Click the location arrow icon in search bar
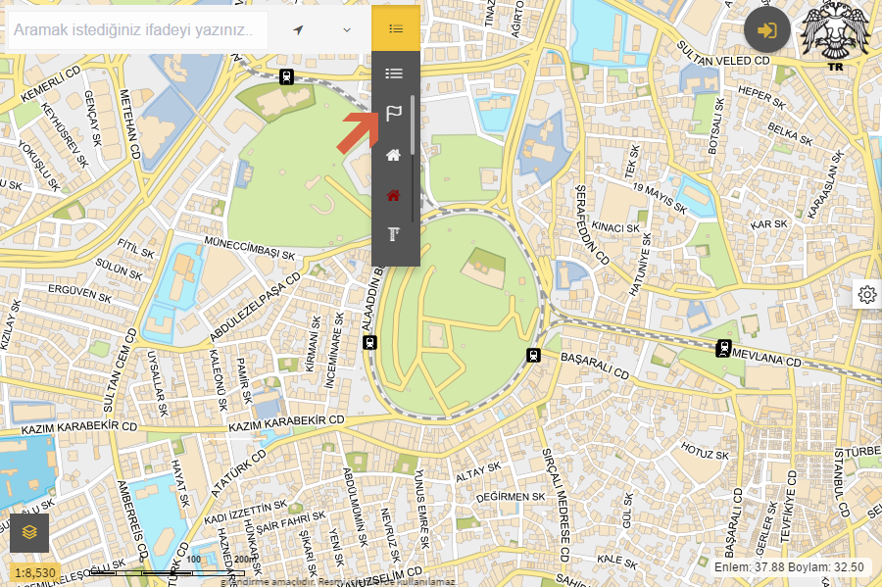This screenshot has width=882, height=588. [x=299, y=30]
